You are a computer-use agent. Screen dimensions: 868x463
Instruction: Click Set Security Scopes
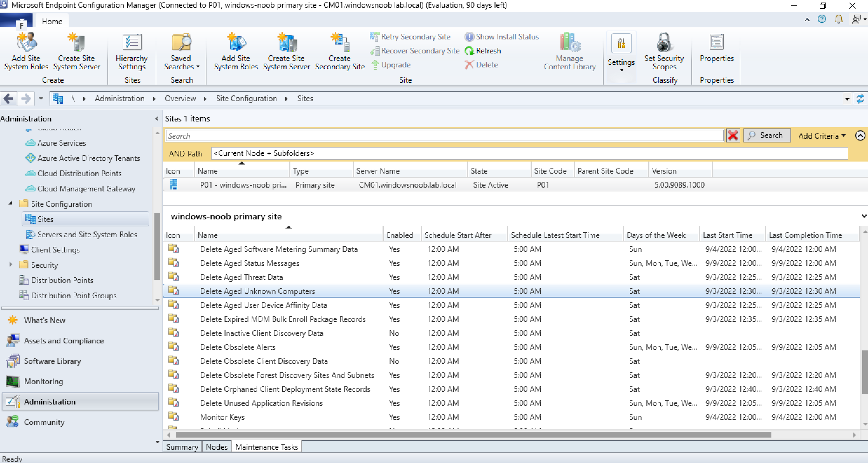tap(664, 51)
